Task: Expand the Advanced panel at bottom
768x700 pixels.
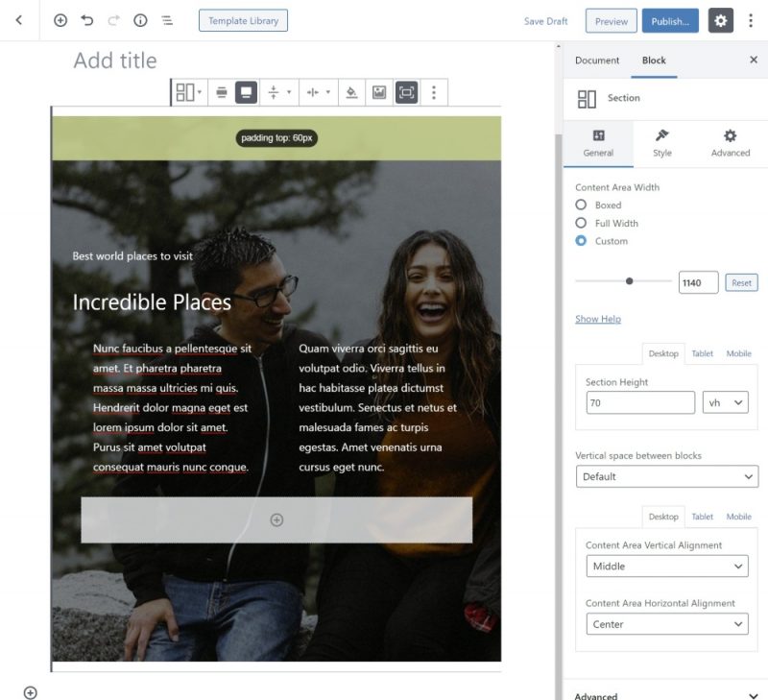Action: 665,695
